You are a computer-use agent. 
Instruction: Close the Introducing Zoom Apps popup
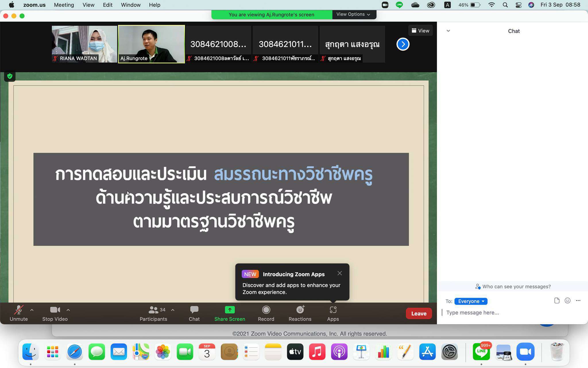(x=340, y=273)
